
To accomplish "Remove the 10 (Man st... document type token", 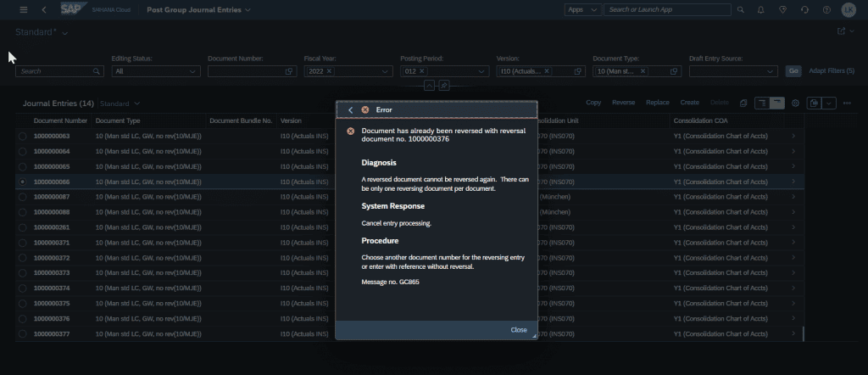I will click(x=643, y=71).
